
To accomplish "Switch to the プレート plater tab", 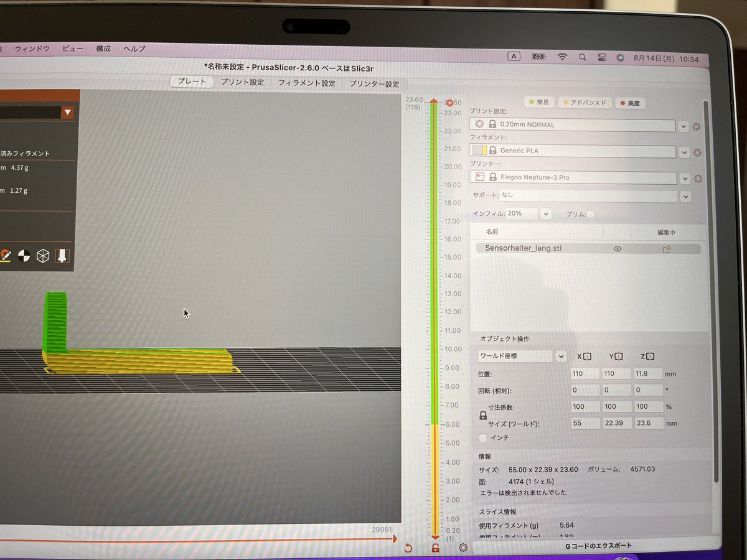I will click(192, 82).
